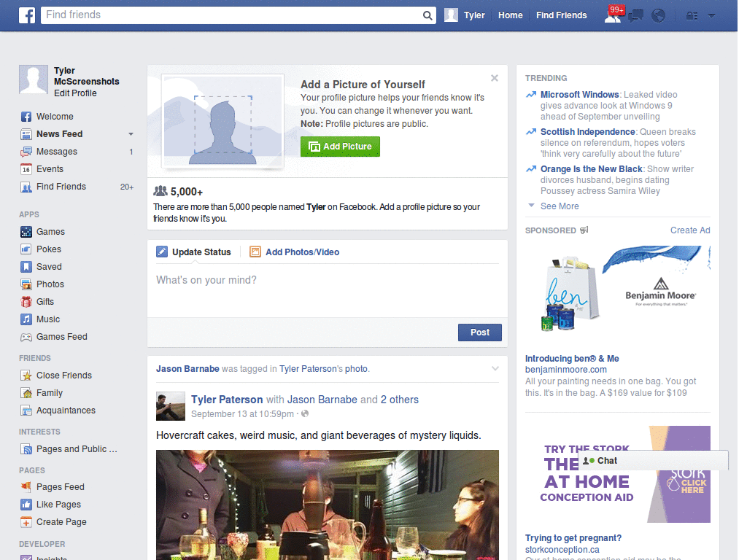This screenshot has width=747, height=560.
Task: Click Tyler profile thumbnail in top bar
Action: (x=451, y=15)
